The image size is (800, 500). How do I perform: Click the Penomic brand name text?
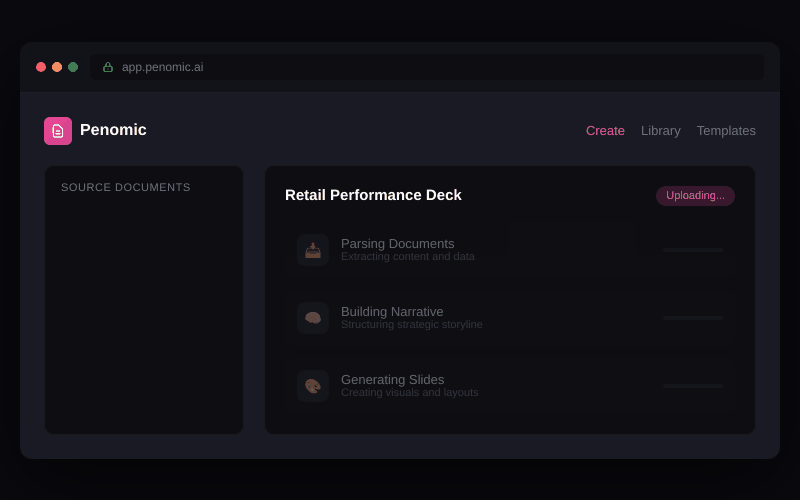tap(113, 130)
